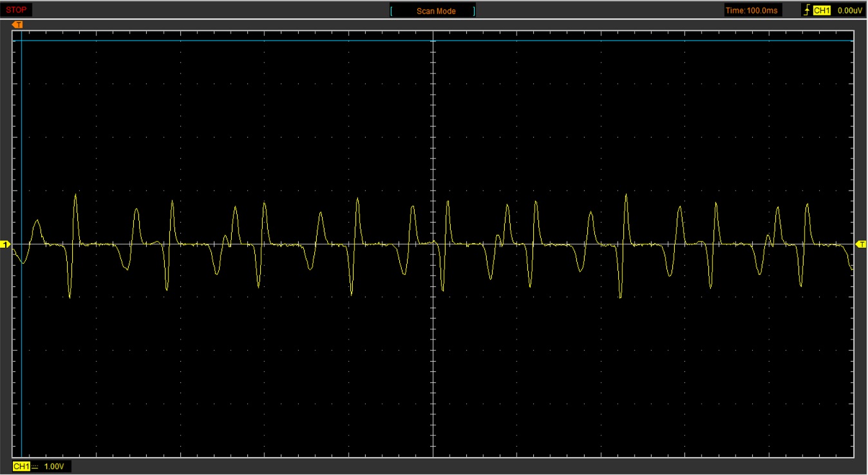Viewport: 868px width, 475px height.
Task: Click the rising edge trigger icon
Action: (x=807, y=10)
